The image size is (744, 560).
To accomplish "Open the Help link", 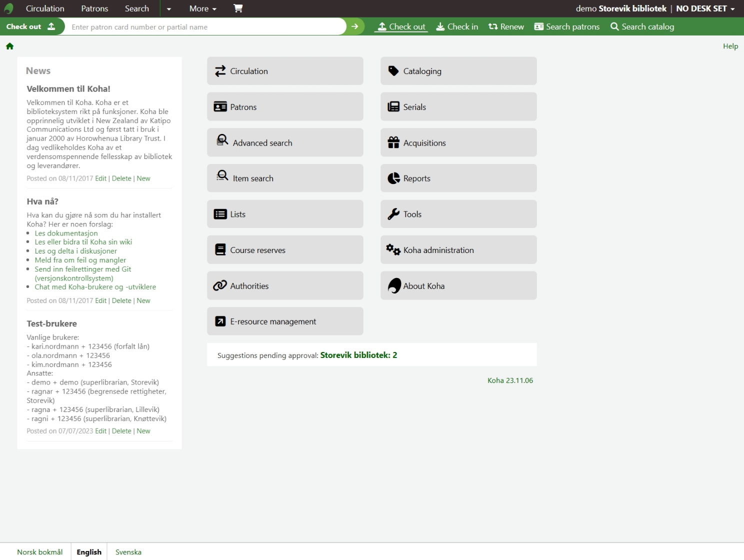I will click(730, 46).
